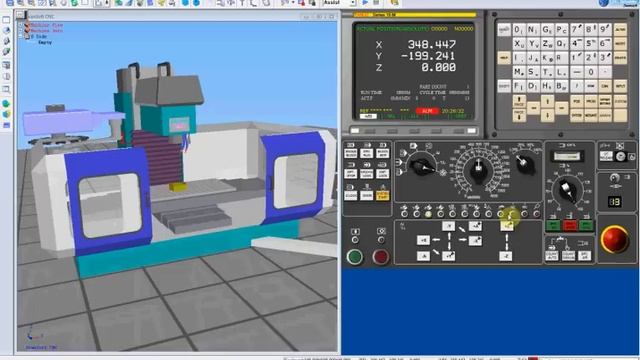The width and height of the screenshot is (640, 360).
Task: Toggle the dry run button
Action: click(367, 153)
